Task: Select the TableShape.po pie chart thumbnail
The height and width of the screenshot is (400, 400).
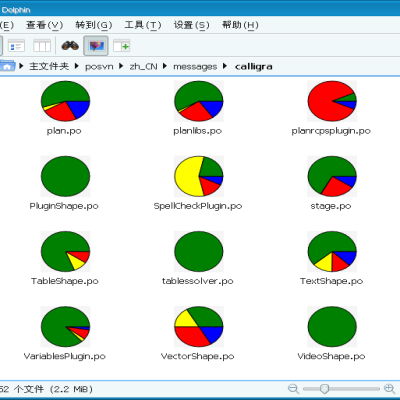Action: coord(65,251)
